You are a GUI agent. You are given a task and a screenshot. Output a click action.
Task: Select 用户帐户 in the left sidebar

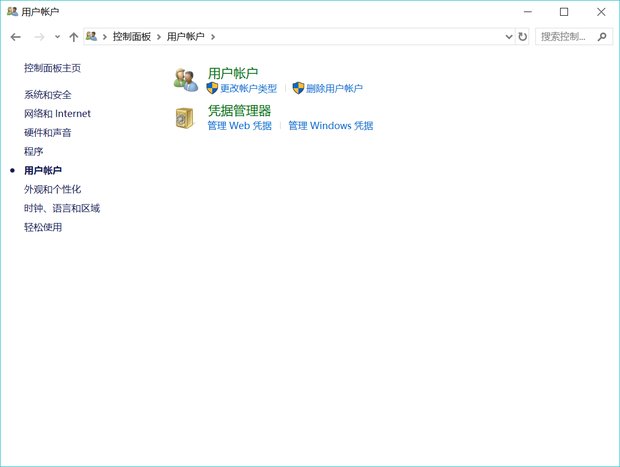(x=43, y=170)
